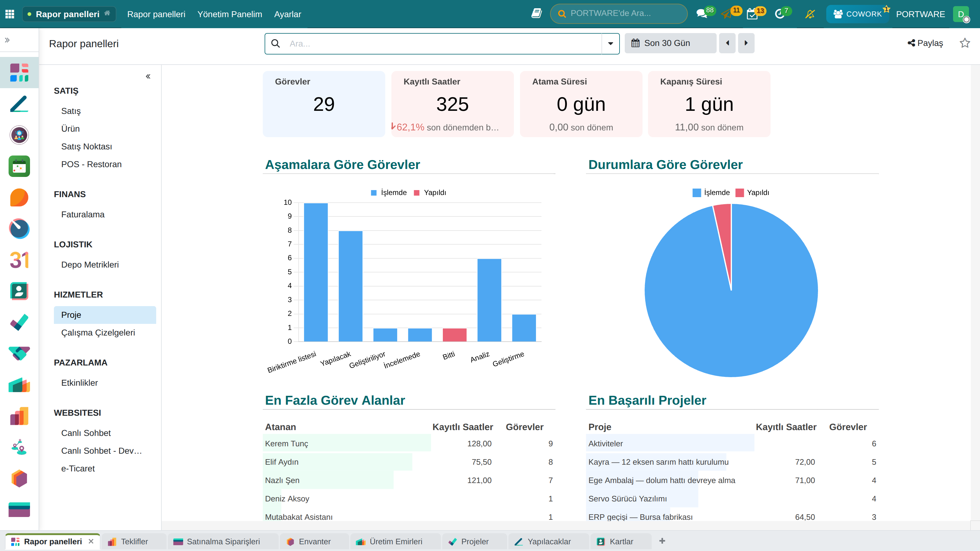Open the Contacts app icon in sidebar
Screen dimensions: 980x551
coord(19,291)
